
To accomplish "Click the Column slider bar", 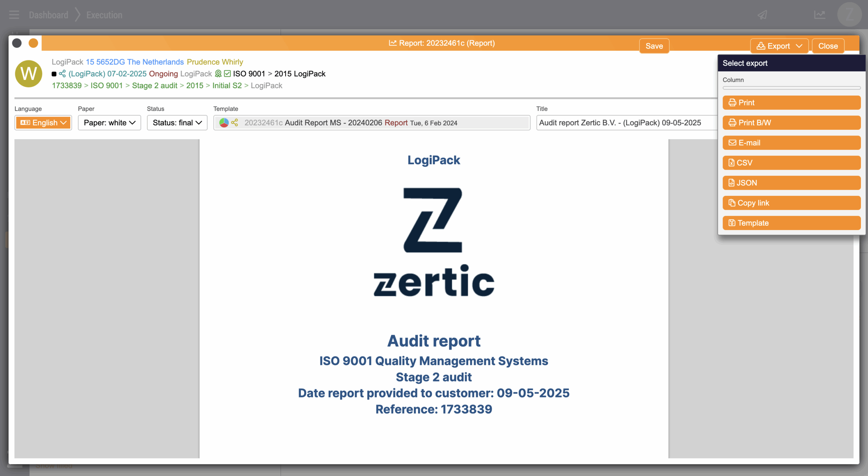I will 791,88.
